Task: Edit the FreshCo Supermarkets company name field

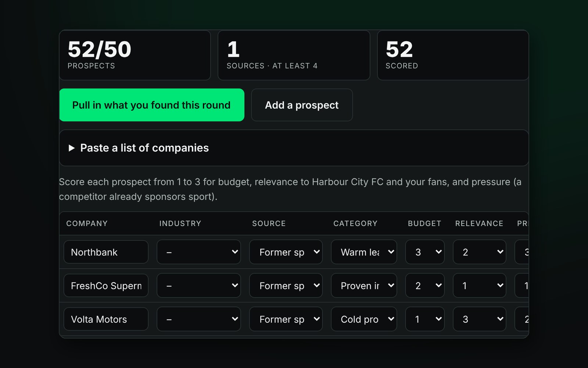Action: 106,286
